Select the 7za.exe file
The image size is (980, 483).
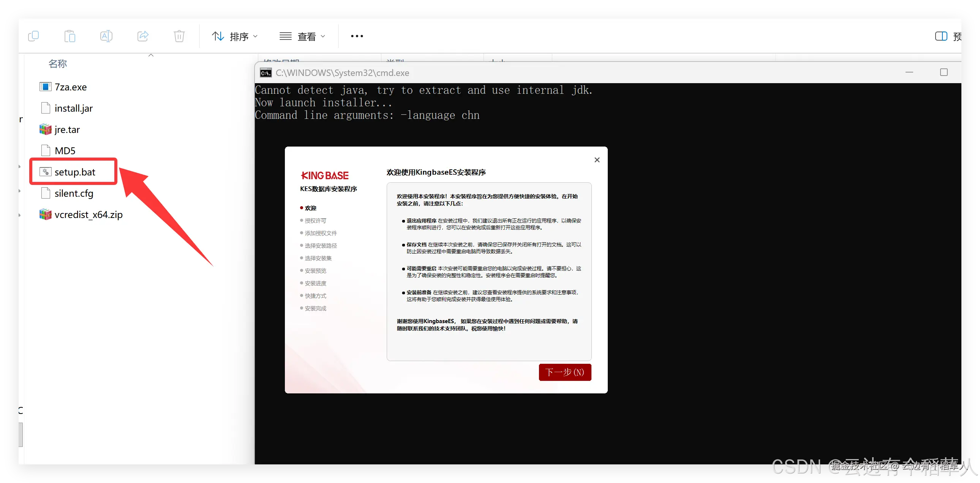pyautogui.click(x=70, y=87)
